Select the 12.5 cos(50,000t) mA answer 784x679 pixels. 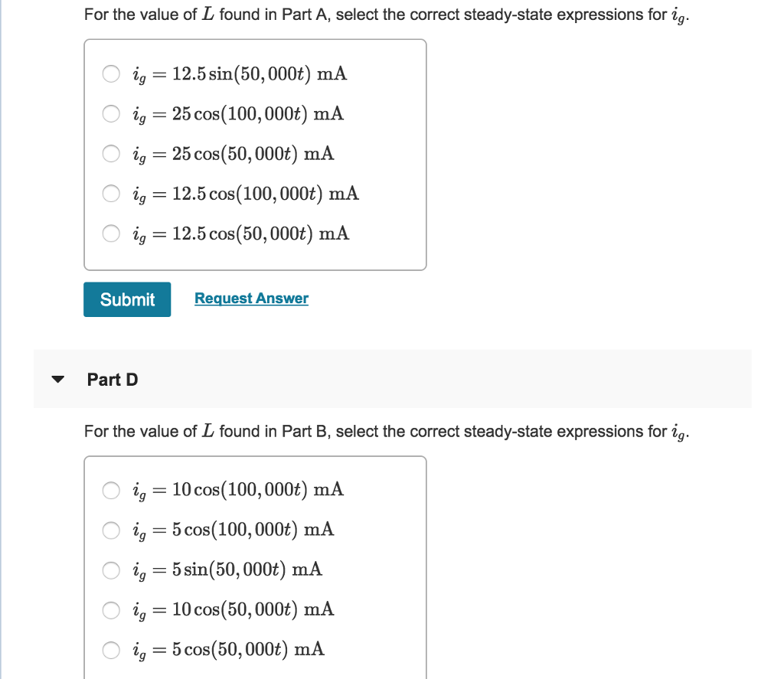click(111, 233)
